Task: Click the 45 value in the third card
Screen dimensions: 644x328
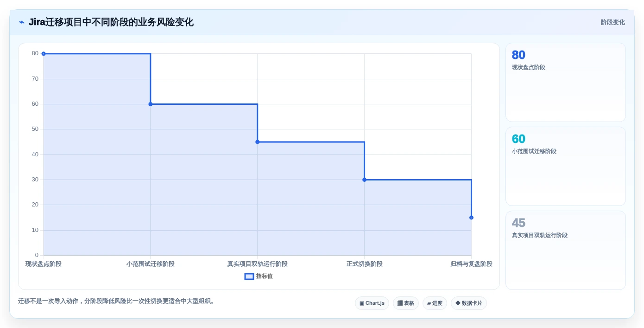Action: pyautogui.click(x=518, y=223)
